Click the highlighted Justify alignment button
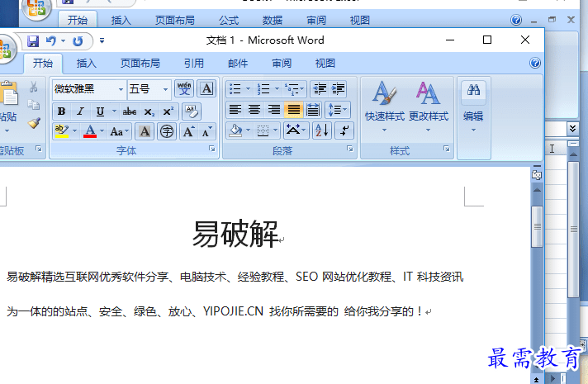 294,110
